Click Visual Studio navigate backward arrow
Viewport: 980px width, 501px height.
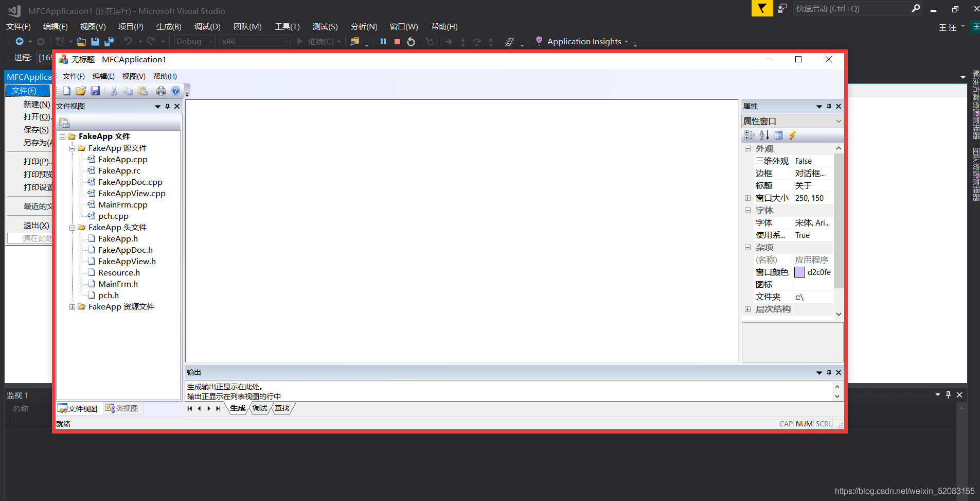point(20,41)
